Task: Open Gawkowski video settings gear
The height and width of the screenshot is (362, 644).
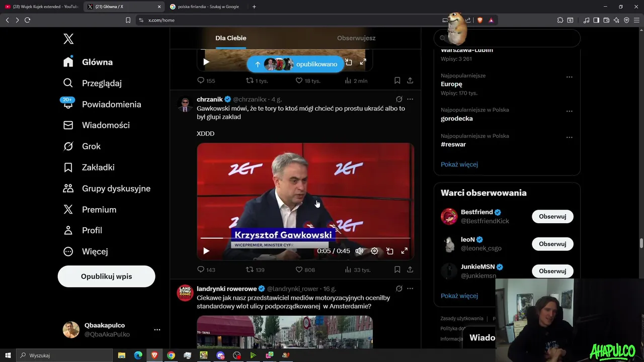Action: click(x=374, y=251)
